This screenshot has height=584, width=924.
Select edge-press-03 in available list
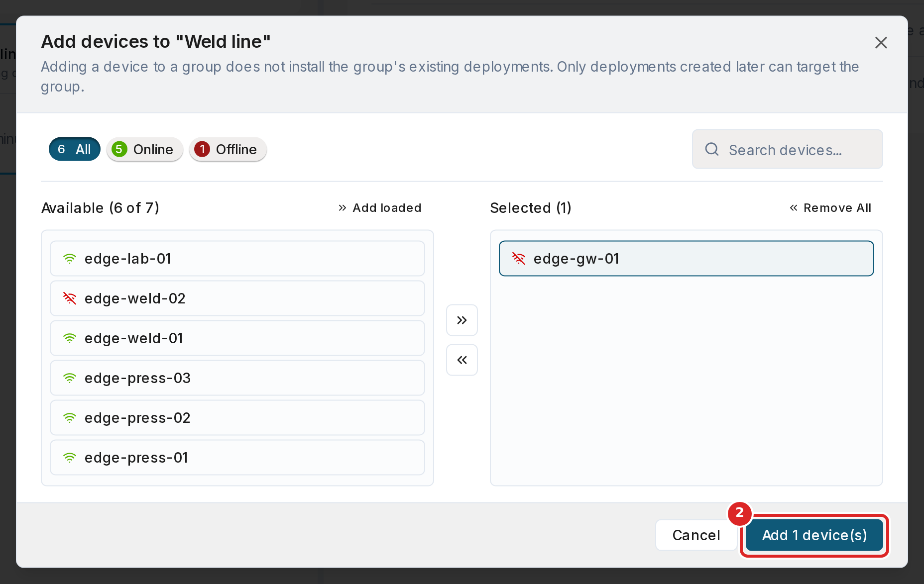237,378
